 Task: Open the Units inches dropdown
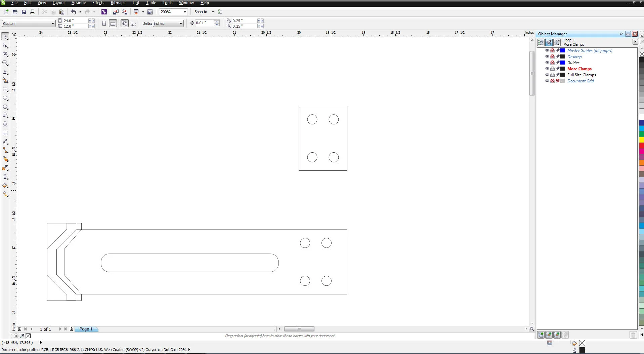181,24
